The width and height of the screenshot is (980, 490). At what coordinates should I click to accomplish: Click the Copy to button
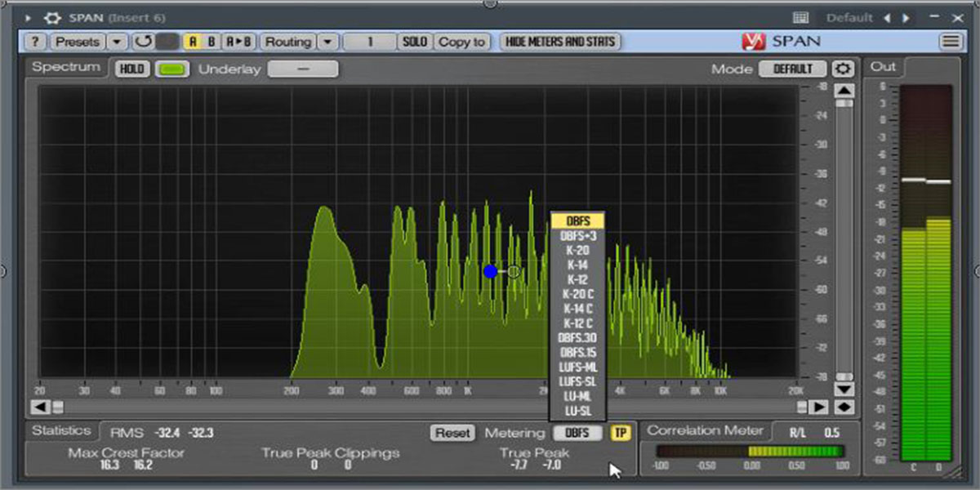462,42
